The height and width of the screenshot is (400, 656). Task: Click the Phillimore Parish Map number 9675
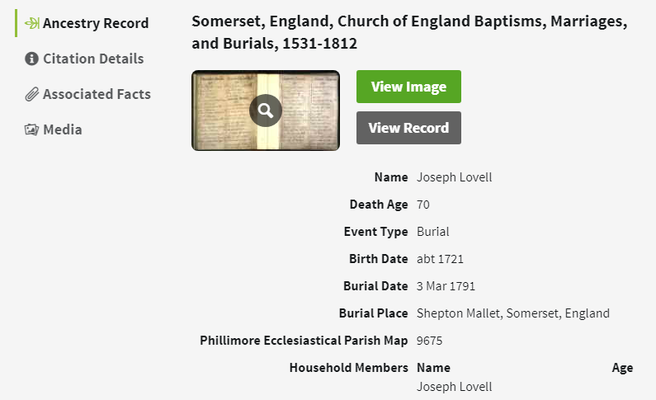click(x=429, y=341)
